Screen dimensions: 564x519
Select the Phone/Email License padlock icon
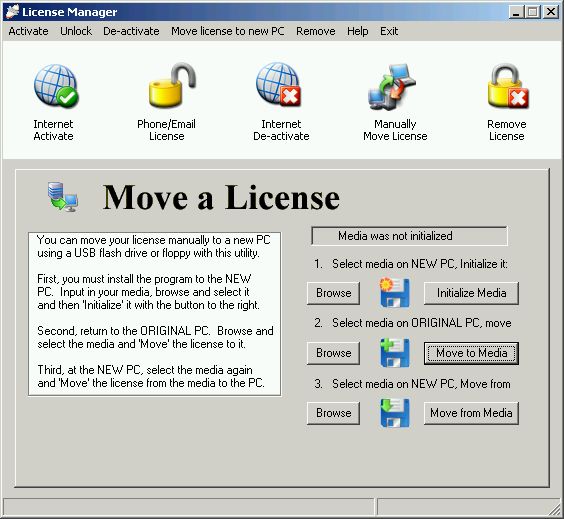coord(172,85)
